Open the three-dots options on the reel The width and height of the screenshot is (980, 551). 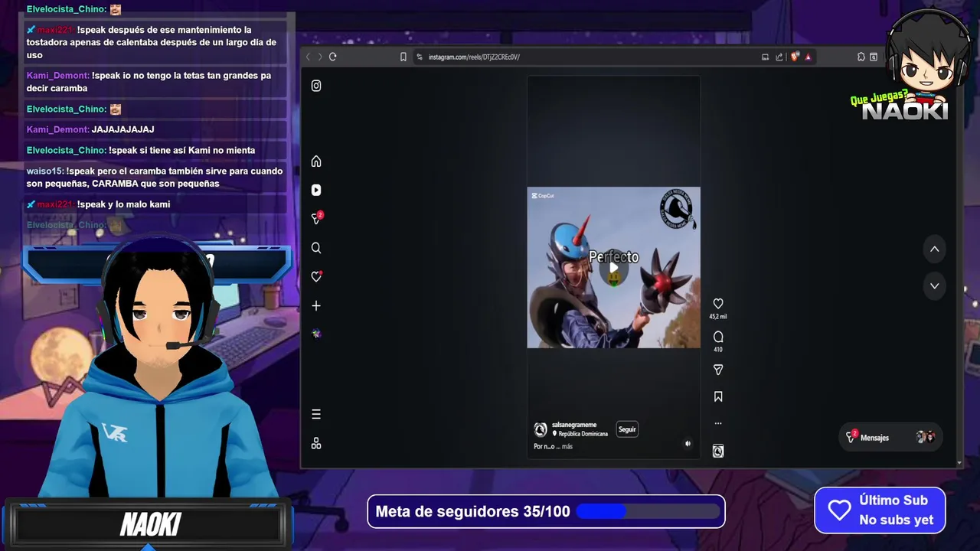tap(718, 423)
